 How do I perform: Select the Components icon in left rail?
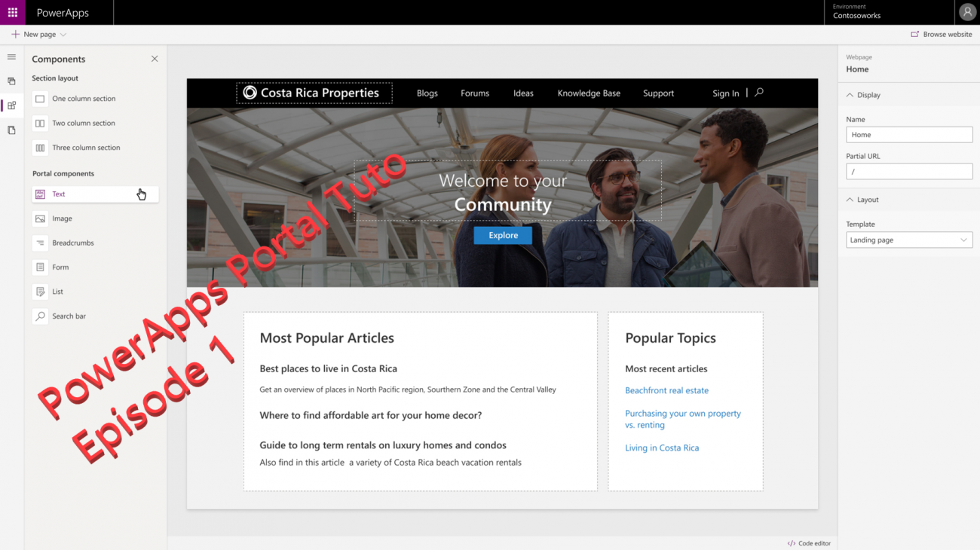click(x=11, y=105)
